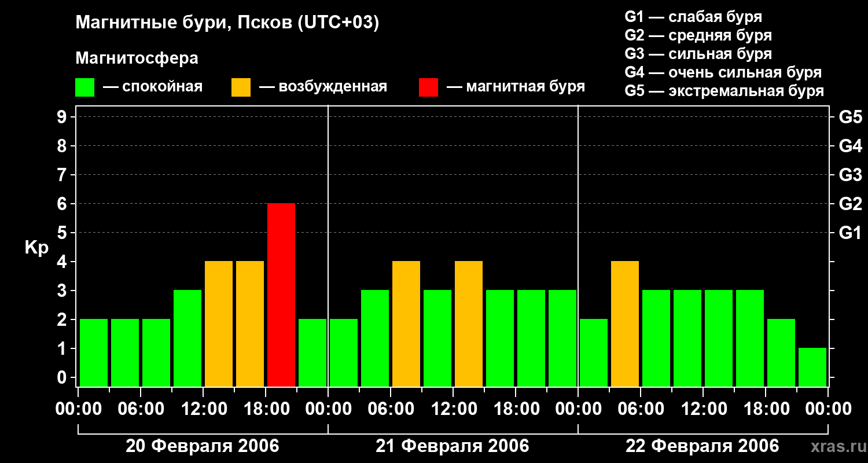Select the "G4 — очень сильная буря" line
This screenshot has width=868, height=463.
[x=723, y=72]
